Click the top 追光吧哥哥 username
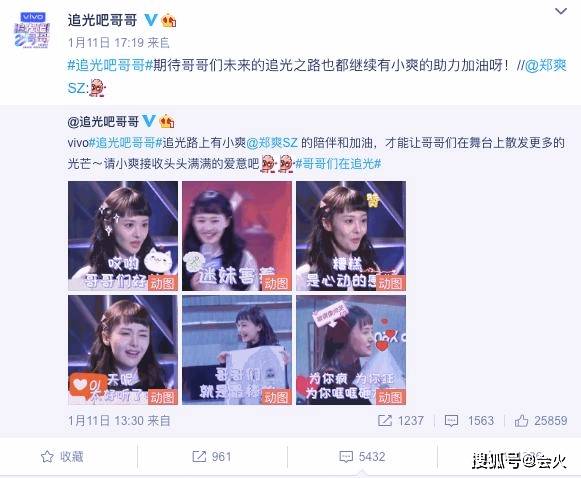 tap(103, 20)
